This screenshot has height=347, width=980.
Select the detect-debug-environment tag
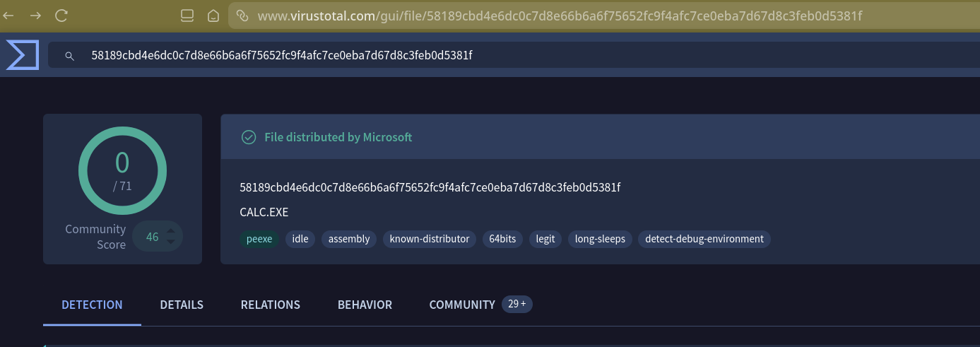704,239
